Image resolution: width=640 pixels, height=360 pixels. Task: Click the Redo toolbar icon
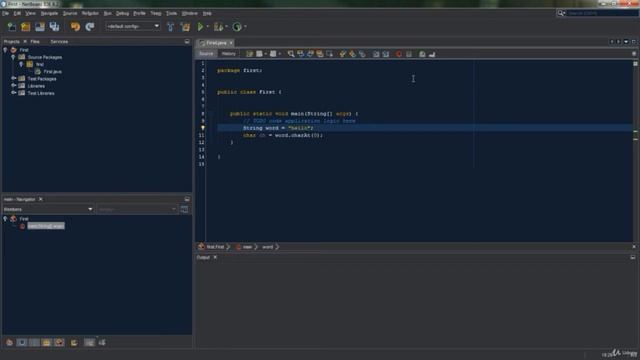tap(90, 27)
